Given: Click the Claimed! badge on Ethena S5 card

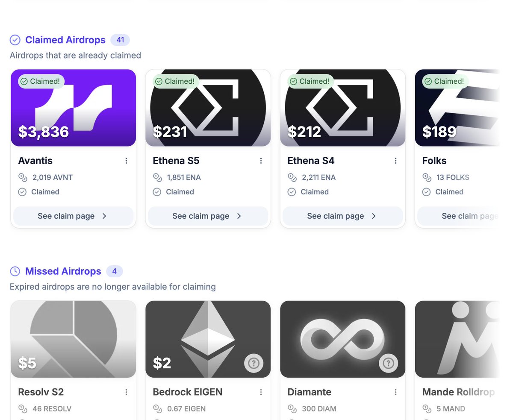Looking at the screenshot, I should (176, 81).
